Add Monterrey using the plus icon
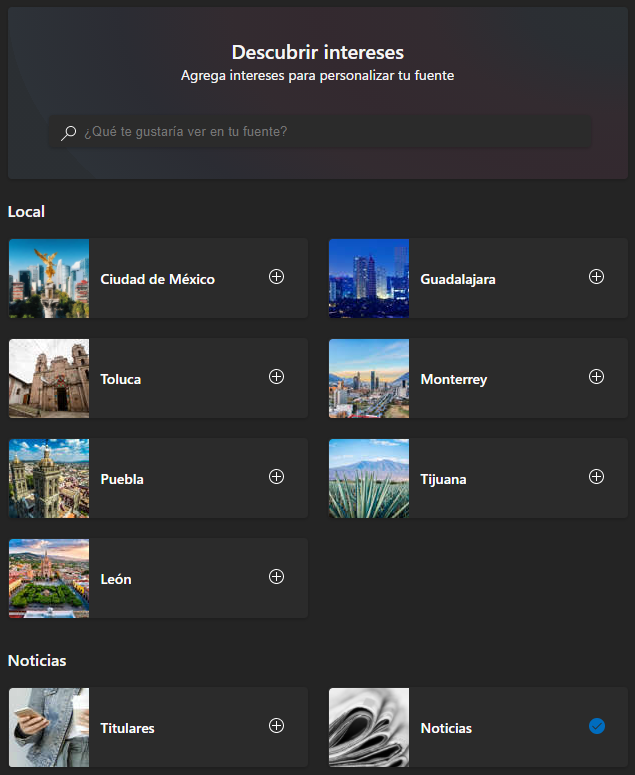Viewport: 635px width, 775px height. (596, 377)
